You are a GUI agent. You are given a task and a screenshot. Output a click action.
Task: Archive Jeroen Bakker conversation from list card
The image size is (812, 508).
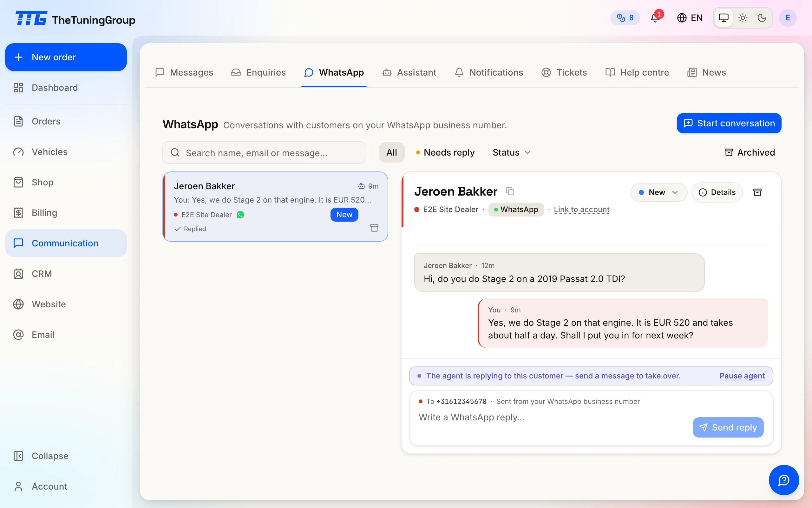(x=374, y=228)
